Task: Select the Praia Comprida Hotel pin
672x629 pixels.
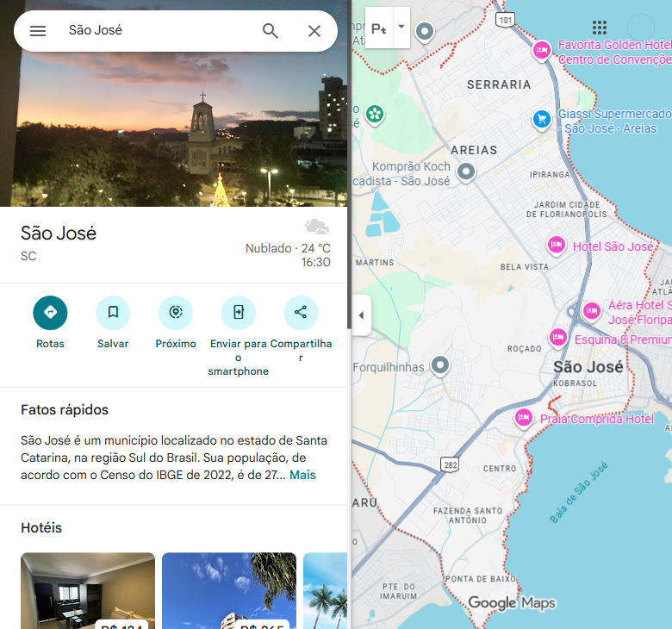Action: point(524,418)
